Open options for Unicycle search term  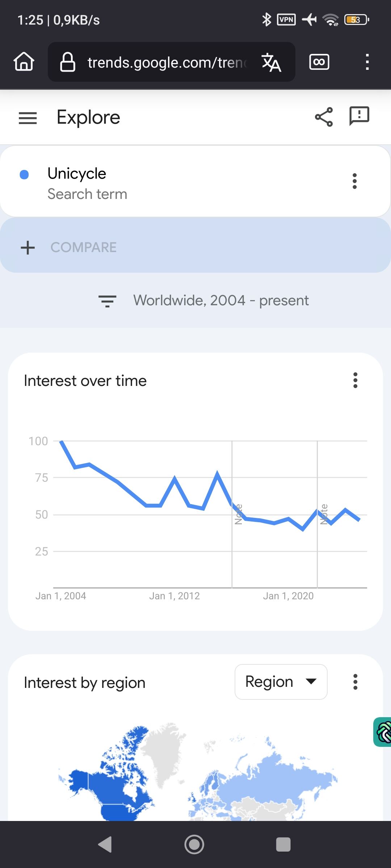(x=355, y=181)
